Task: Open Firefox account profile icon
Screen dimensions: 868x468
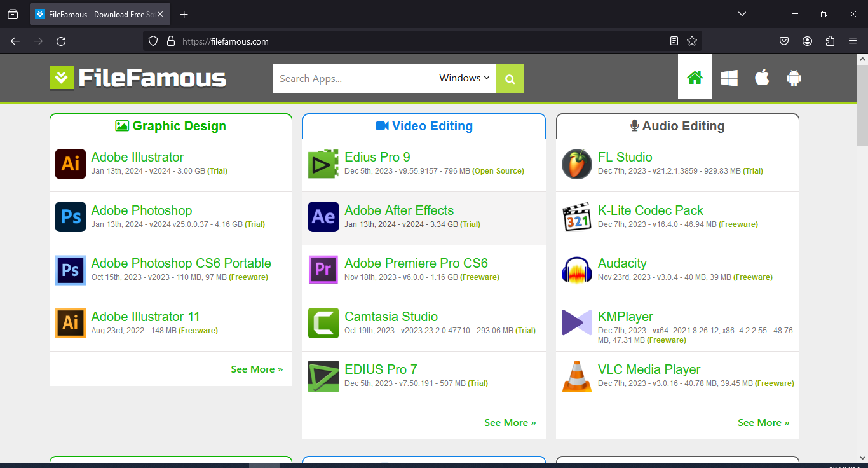Action: (x=807, y=41)
